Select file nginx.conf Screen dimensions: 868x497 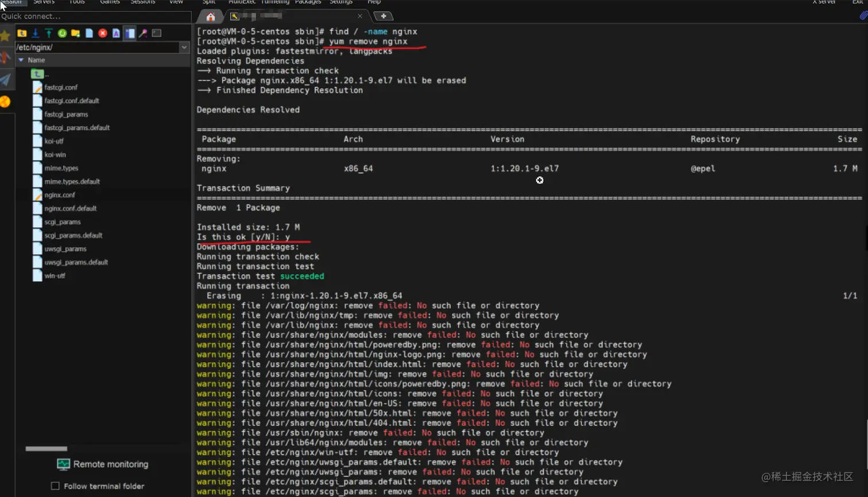pyautogui.click(x=60, y=195)
